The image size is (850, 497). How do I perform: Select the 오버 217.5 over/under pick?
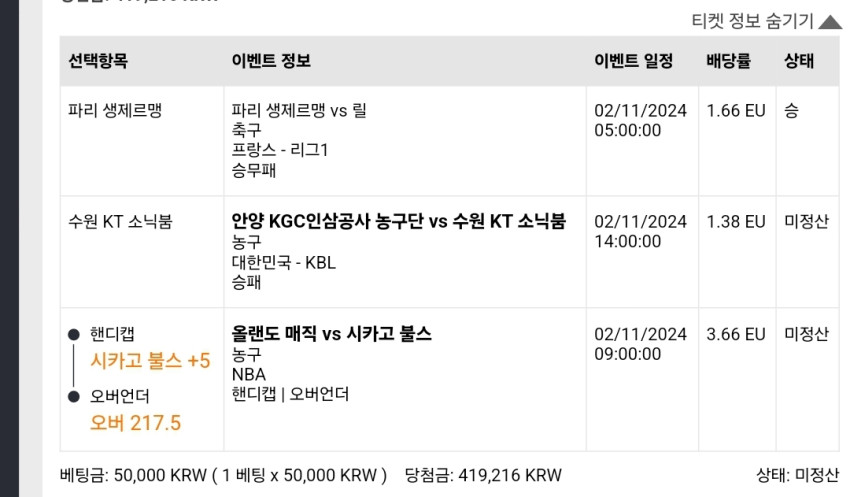[x=136, y=423]
